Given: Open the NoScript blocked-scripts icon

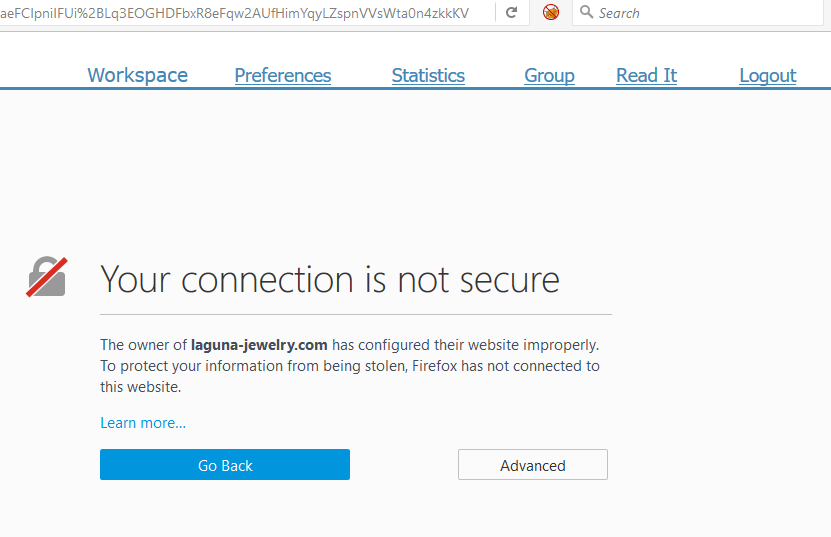Looking at the screenshot, I should click(551, 13).
